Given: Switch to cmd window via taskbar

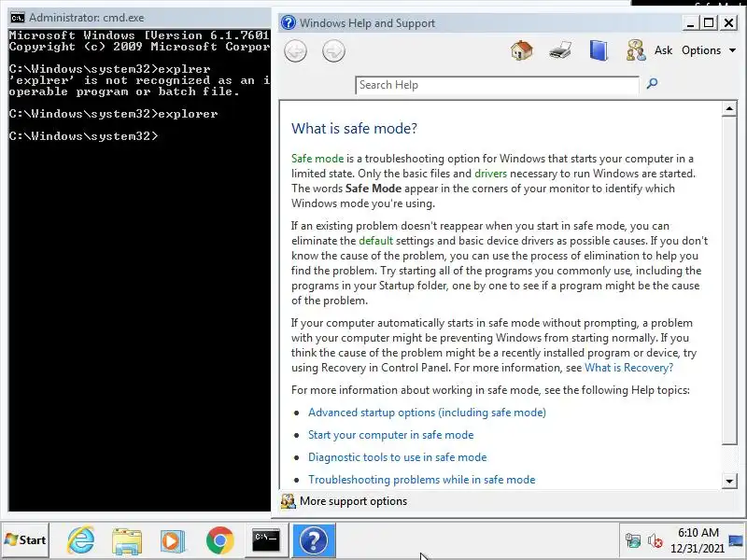Looking at the screenshot, I should click(x=266, y=540).
